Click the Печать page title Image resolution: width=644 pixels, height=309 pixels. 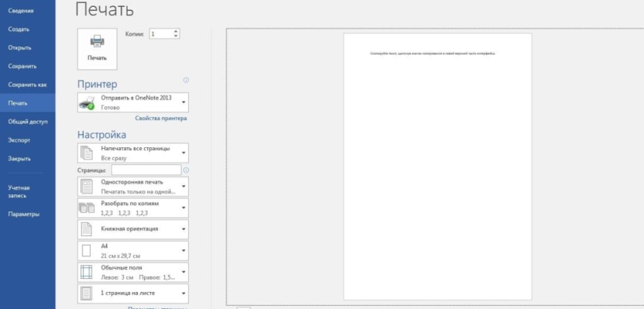click(x=104, y=10)
